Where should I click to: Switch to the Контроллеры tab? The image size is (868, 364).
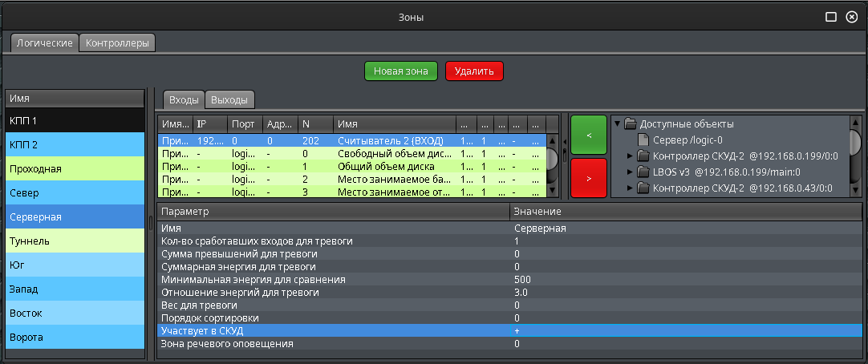[117, 43]
